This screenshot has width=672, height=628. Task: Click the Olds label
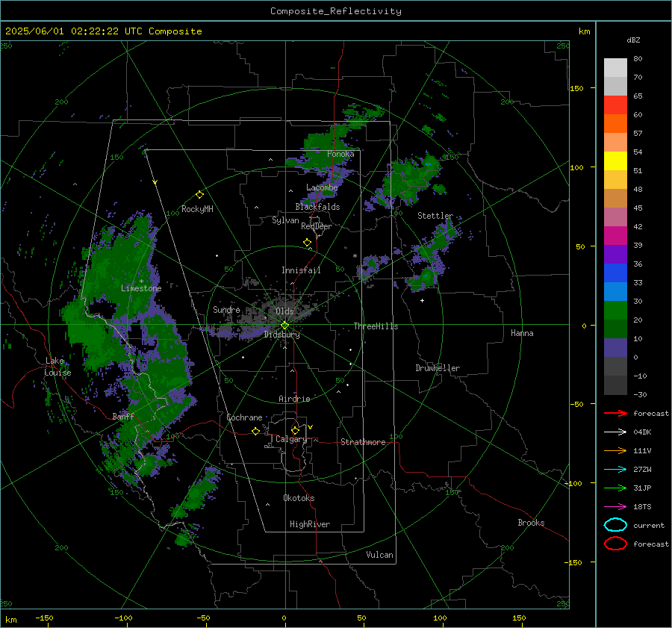(284, 311)
